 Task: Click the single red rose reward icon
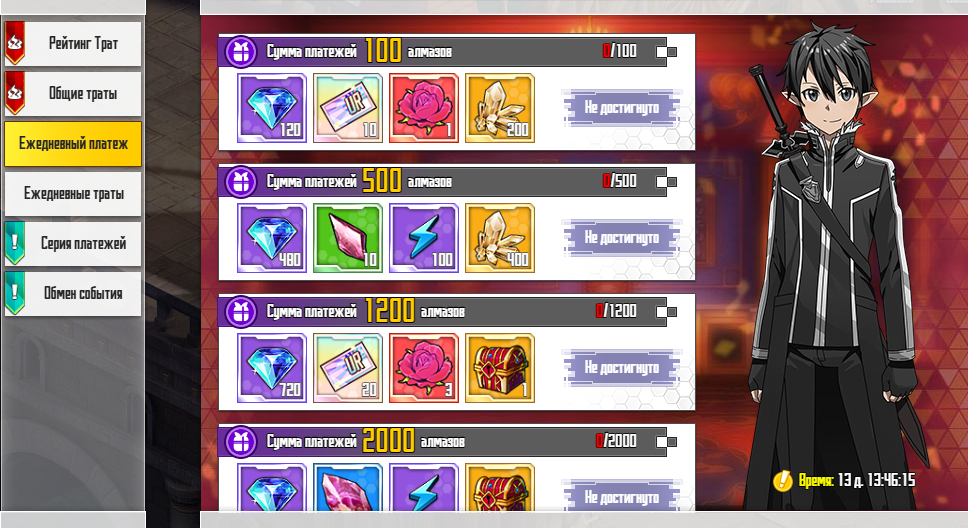[x=424, y=108]
